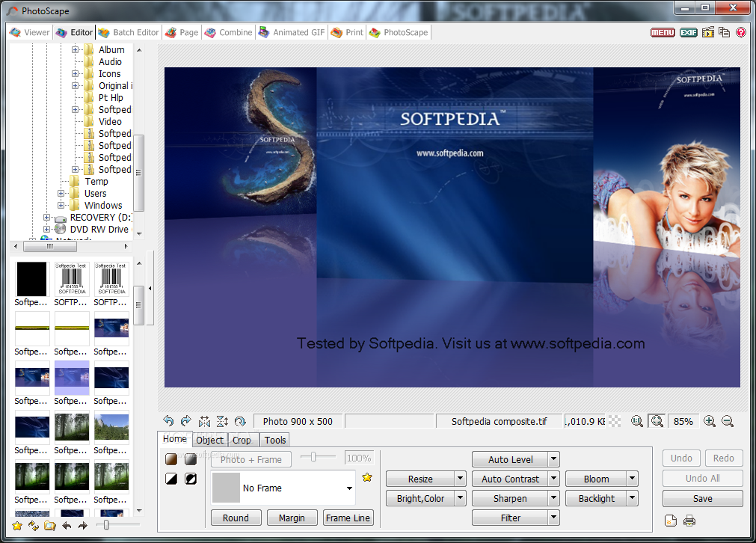
Task: Rotate the photo counterclockwise
Action: (168, 421)
